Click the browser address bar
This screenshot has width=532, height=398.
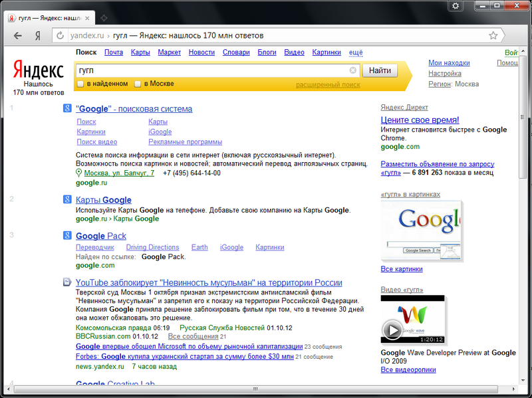click(x=278, y=36)
